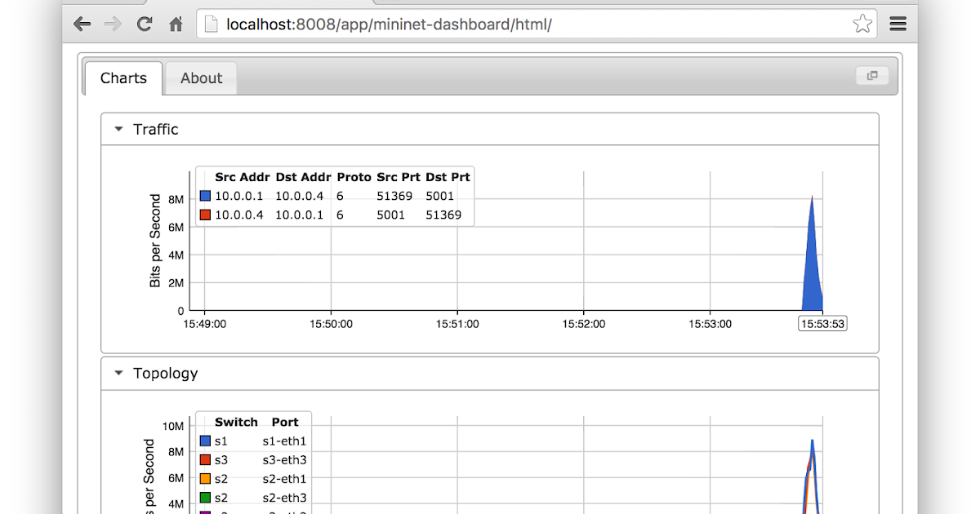The width and height of the screenshot is (980, 514).
Task: Click inside the browser address bar
Action: coord(490,24)
